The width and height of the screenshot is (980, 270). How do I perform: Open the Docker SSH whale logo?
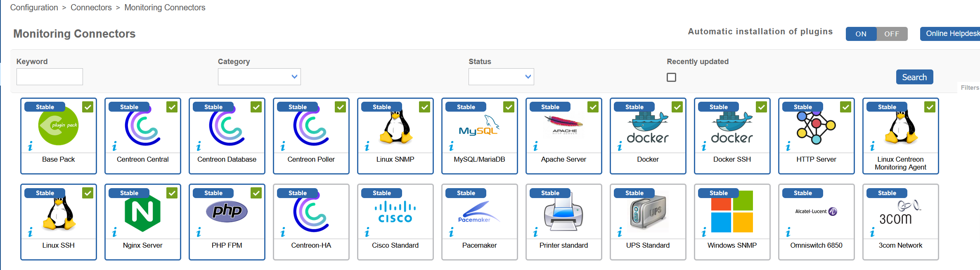(x=732, y=127)
